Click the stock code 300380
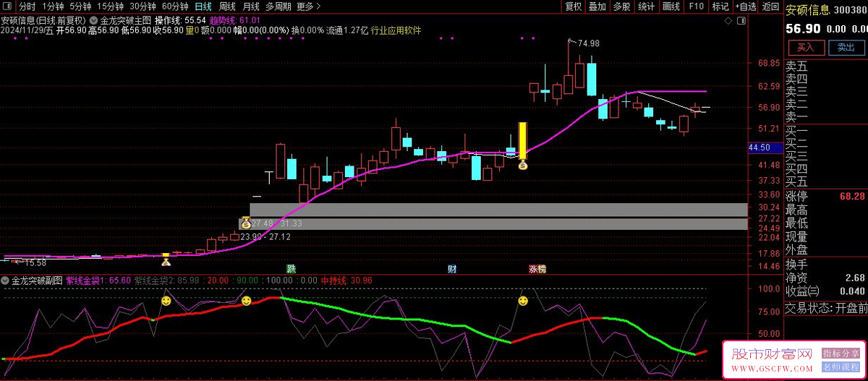 [851, 11]
